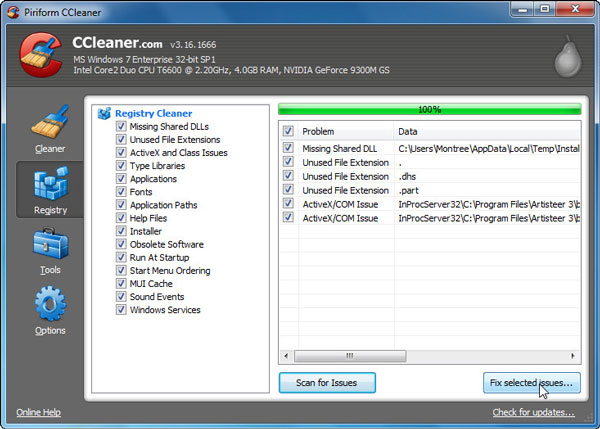Toggle ActiveX and Class Issues checkbox

point(121,152)
